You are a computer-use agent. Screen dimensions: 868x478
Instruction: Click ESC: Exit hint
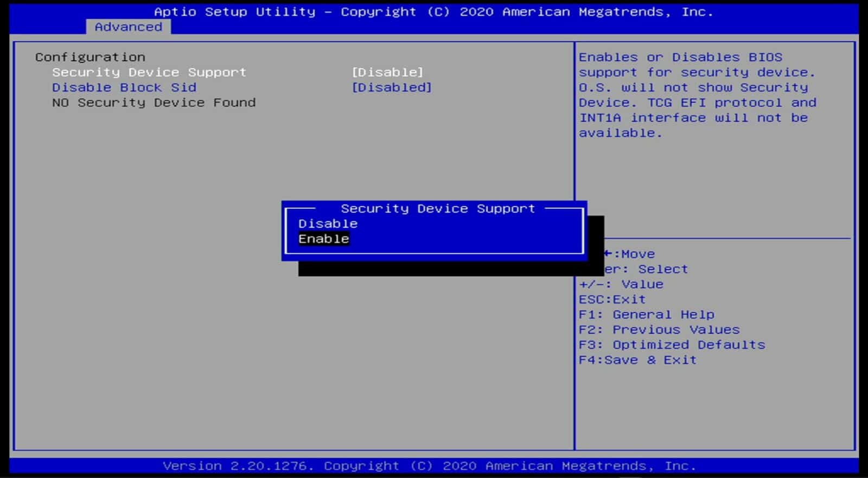point(612,299)
